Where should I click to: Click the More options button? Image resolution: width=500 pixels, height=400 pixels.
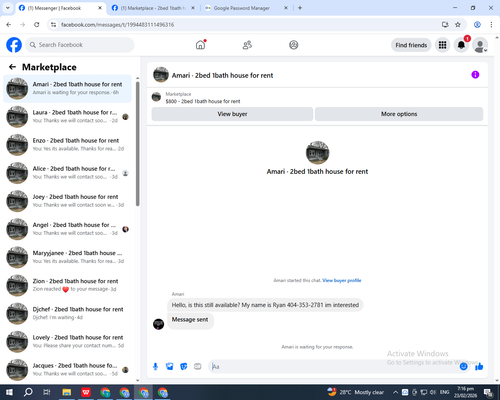coord(399,114)
